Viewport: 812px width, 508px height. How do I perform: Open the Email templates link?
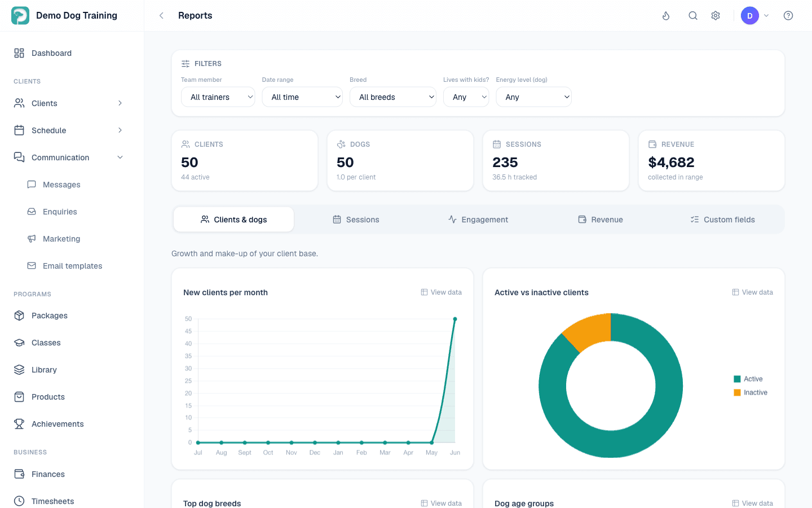click(72, 266)
